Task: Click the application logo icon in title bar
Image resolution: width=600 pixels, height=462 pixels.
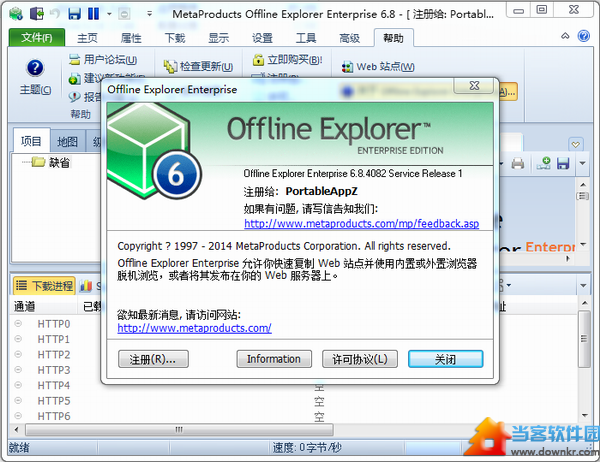Action: click(x=16, y=14)
